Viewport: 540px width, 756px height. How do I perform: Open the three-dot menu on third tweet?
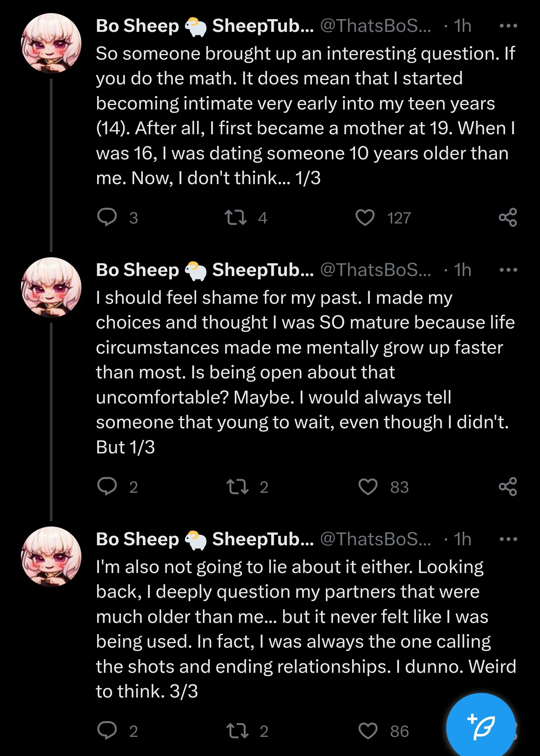(508, 539)
